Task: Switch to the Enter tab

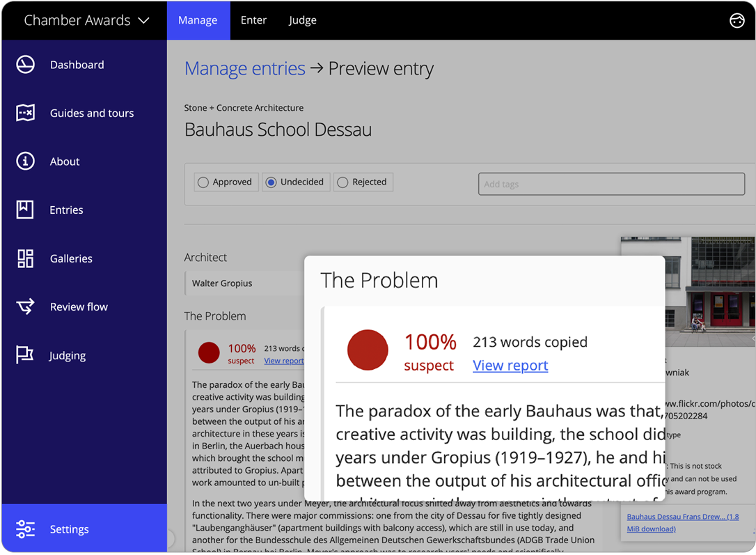Action: (x=253, y=20)
